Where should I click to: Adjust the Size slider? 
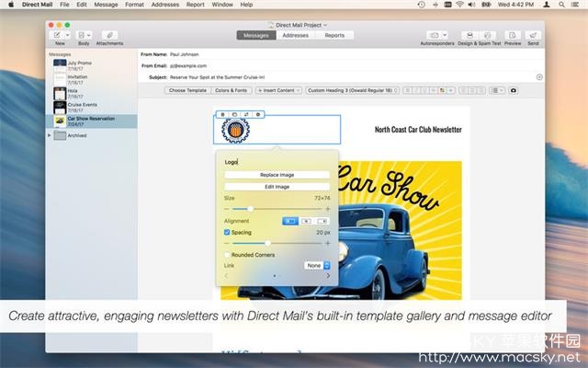coord(250,209)
